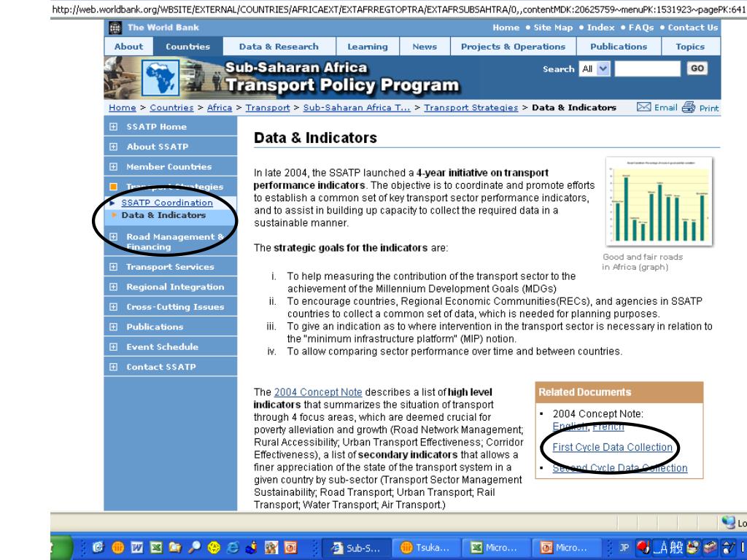Click the Home breadcrumb link
The height and width of the screenshot is (560, 747).
coord(123,108)
